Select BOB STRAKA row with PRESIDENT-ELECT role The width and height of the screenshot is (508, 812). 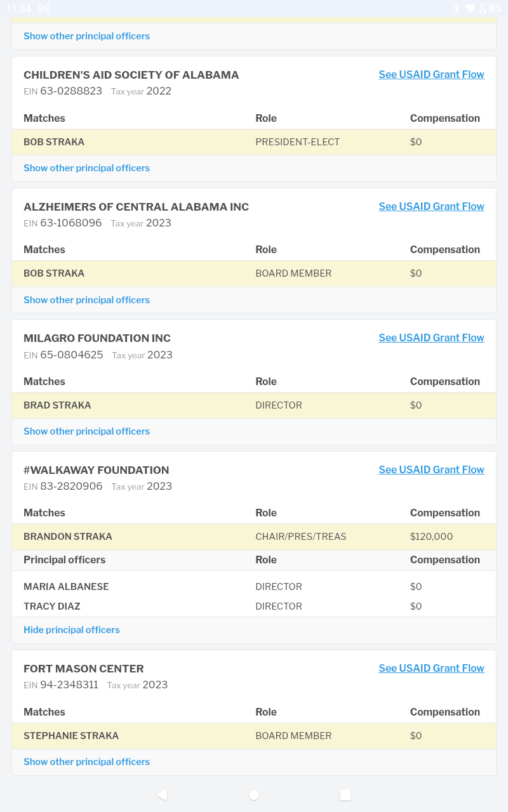click(254, 142)
